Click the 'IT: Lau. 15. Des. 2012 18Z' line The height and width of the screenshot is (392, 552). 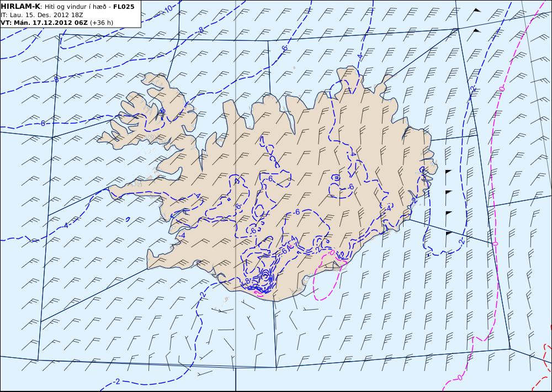pos(41,15)
